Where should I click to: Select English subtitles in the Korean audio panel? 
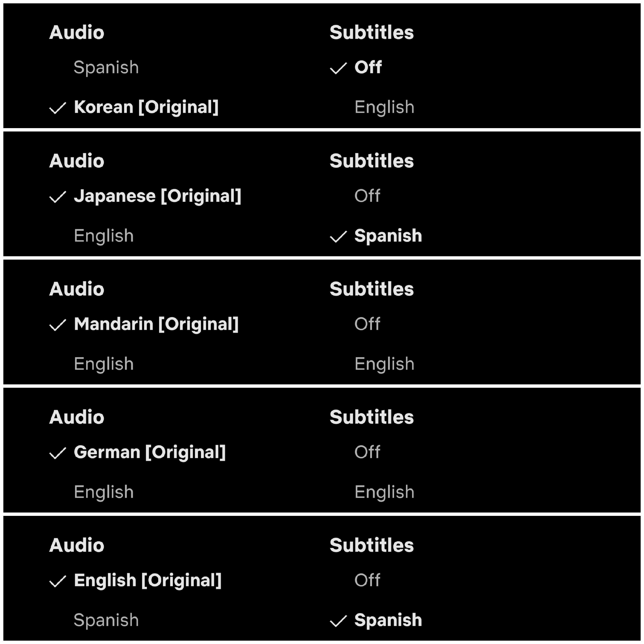tap(384, 107)
